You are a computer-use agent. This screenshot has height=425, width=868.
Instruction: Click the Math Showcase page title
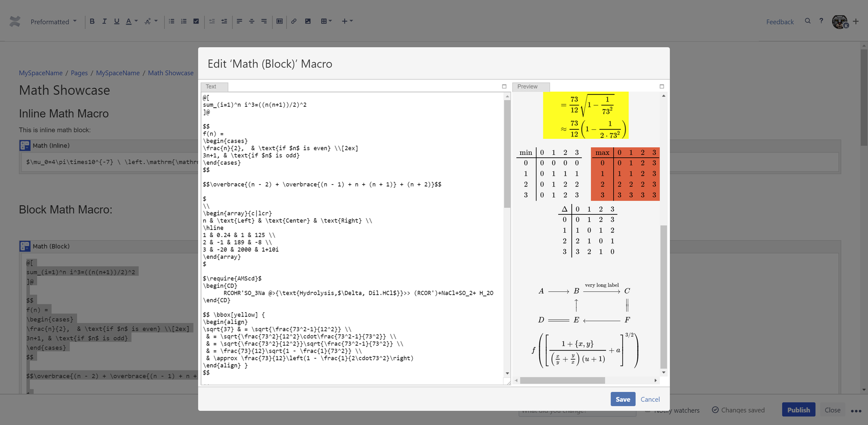pos(64,90)
